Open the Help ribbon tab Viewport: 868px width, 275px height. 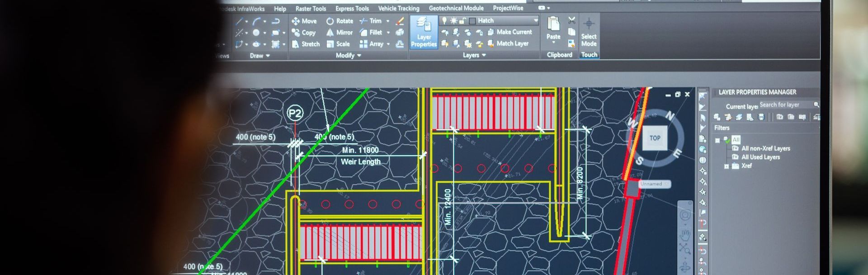(x=280, y=9)
